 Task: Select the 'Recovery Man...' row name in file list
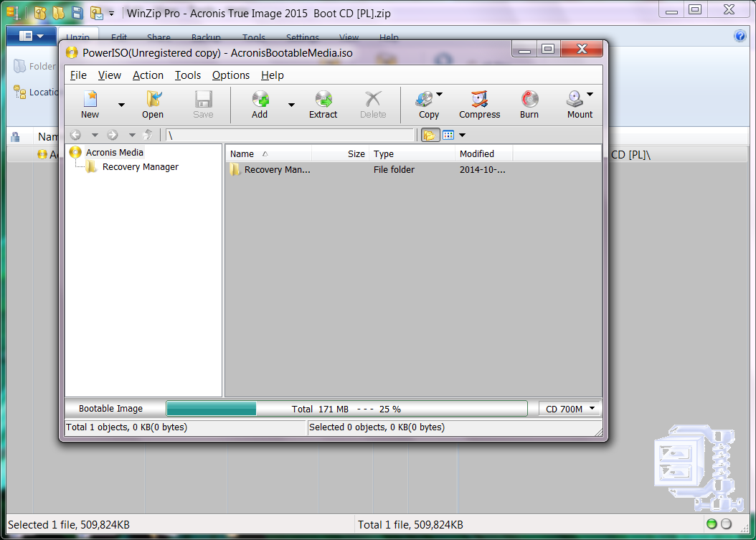point(278,170)
